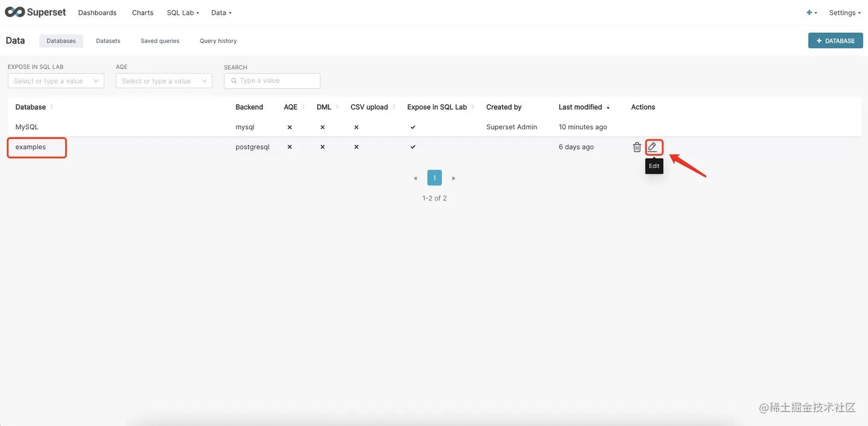Edit the examples database via pencil icon
The height and width of the screenshot is (426, 868).
tap(652, 147)
